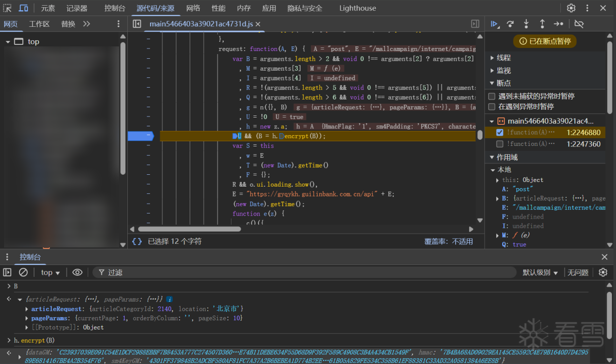616x364 pixels.
Task: Click pretty-print curly braces icon
Action: [x=137, y=241]
